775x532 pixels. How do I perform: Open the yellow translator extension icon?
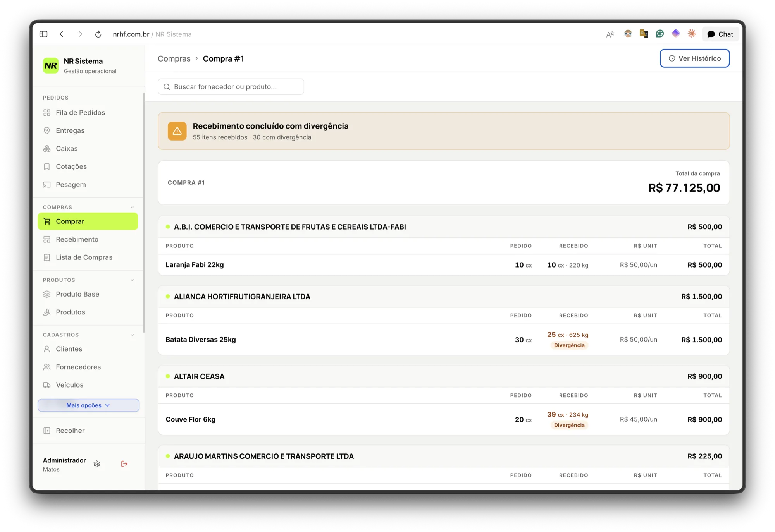(x=644, y=34)
